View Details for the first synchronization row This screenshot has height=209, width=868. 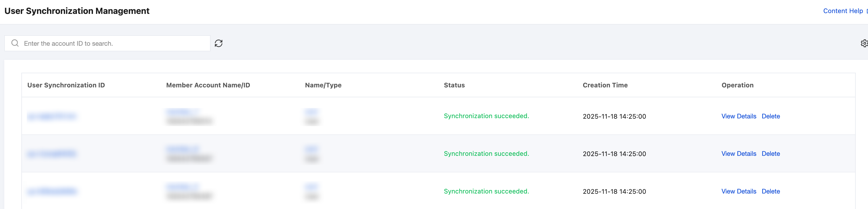pyautogui.click(x=739, y=116)
